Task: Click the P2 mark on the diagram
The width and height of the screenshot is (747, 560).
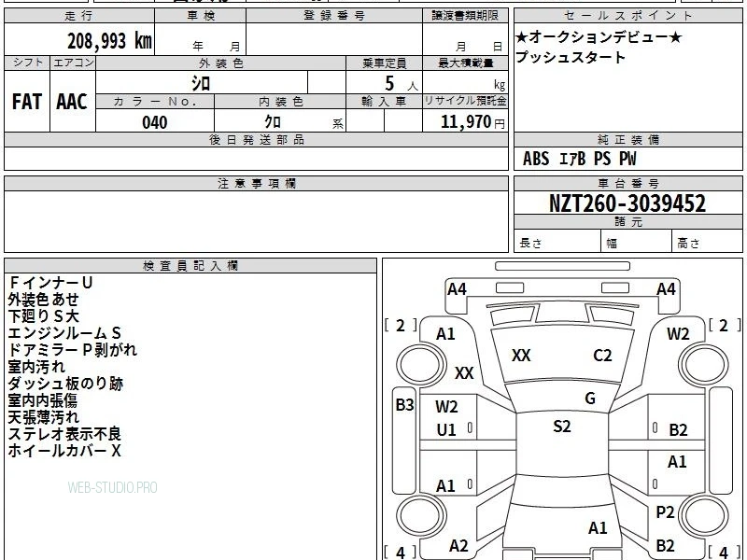Action: pyautogui.click(x=665, y=512)
